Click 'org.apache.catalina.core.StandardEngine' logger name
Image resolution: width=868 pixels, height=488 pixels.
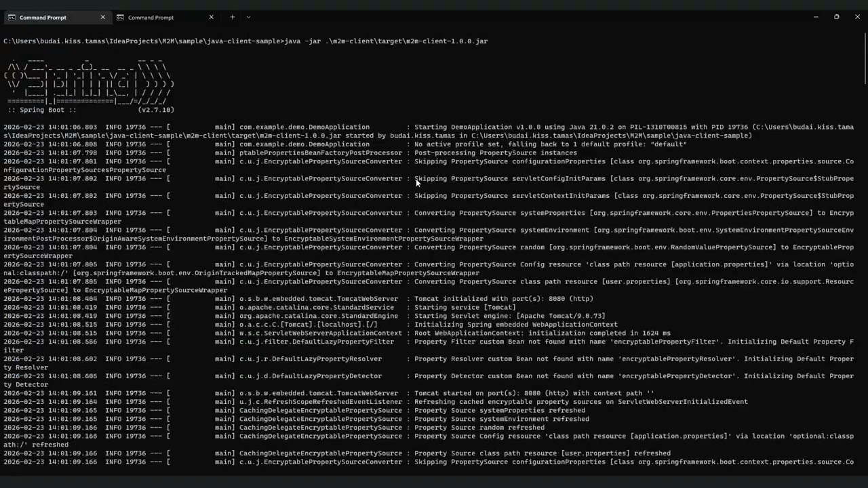coord(319,316)
